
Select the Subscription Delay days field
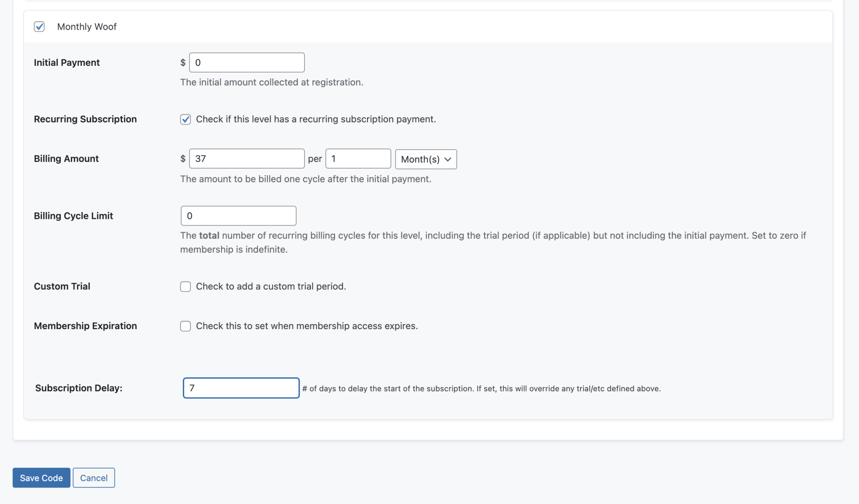click(x=241, y=388)
